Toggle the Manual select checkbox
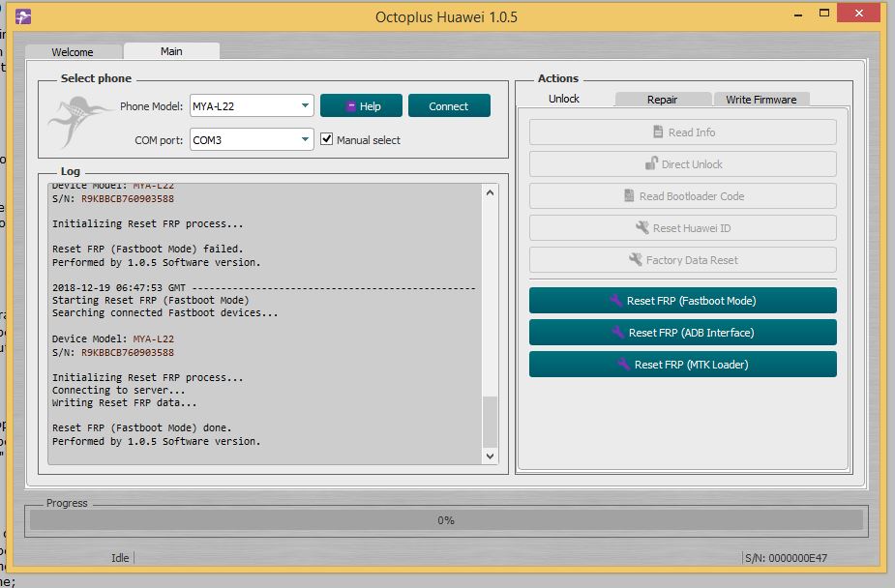This screenshot has height=588, width=895. coord(326,139)
